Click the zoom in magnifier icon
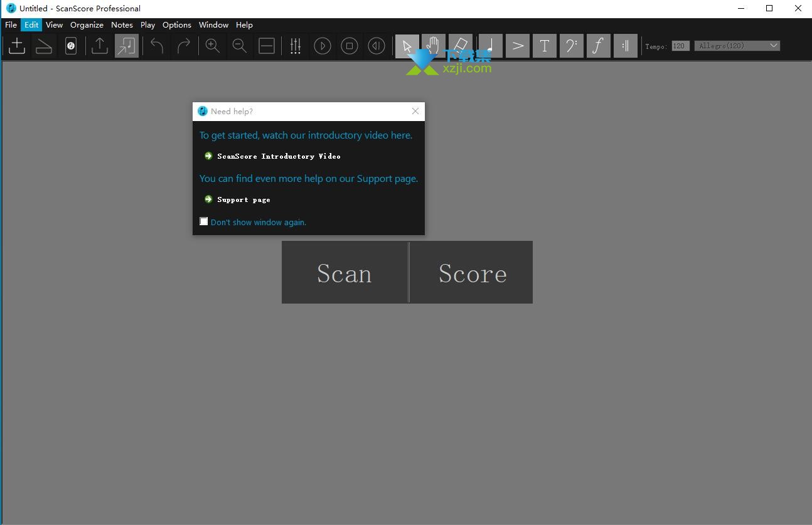 [213, 46]
